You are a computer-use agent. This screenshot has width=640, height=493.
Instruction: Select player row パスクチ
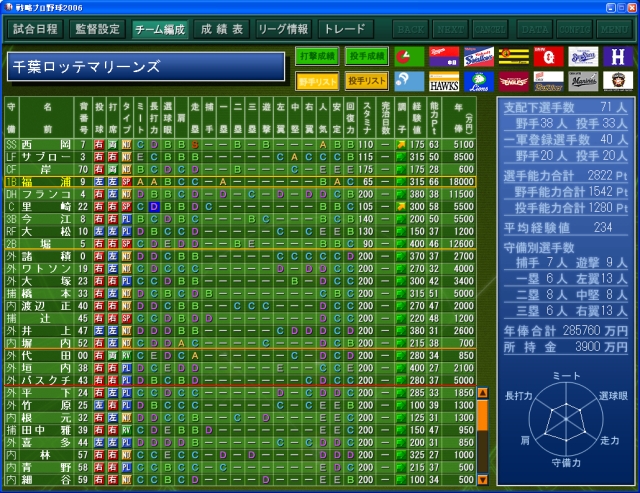point(240,380)
